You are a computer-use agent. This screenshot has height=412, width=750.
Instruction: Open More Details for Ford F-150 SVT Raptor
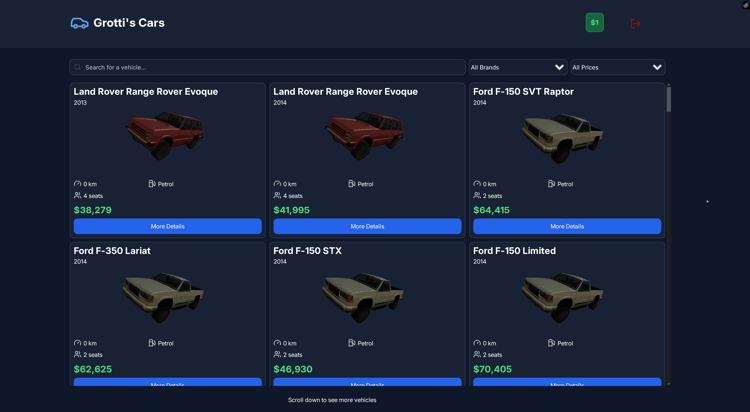coord(567,226)
